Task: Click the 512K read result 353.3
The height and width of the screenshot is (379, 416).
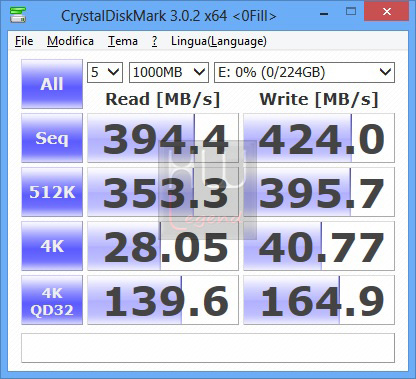Action: click(x=163, y=192)
